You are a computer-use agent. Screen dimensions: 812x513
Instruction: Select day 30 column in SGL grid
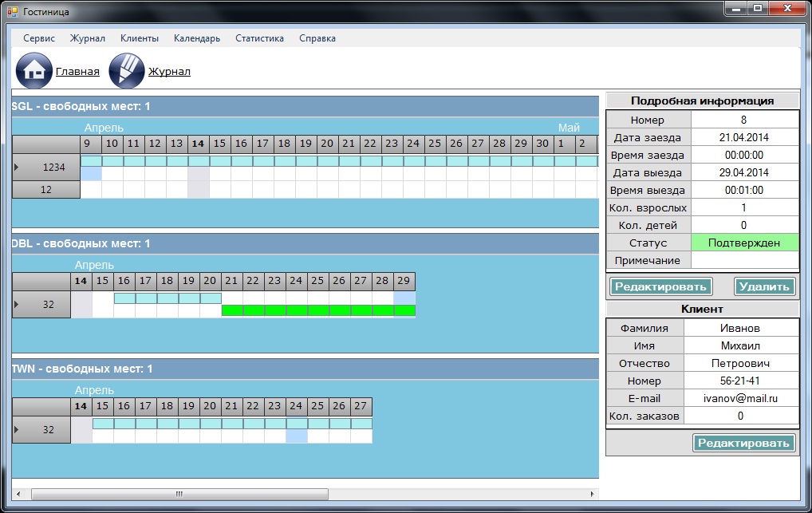(x=542, y=144)
